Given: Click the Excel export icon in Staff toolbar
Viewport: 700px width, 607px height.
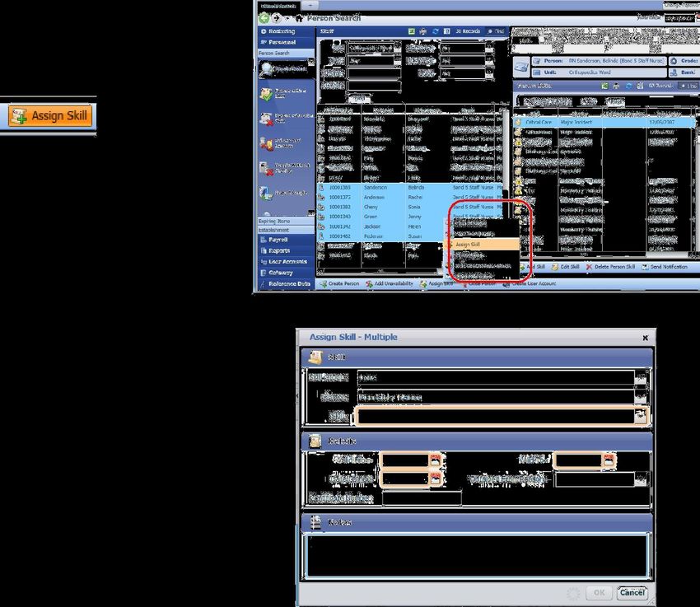Looking at the screenshot, I should (x=410, y=31).
